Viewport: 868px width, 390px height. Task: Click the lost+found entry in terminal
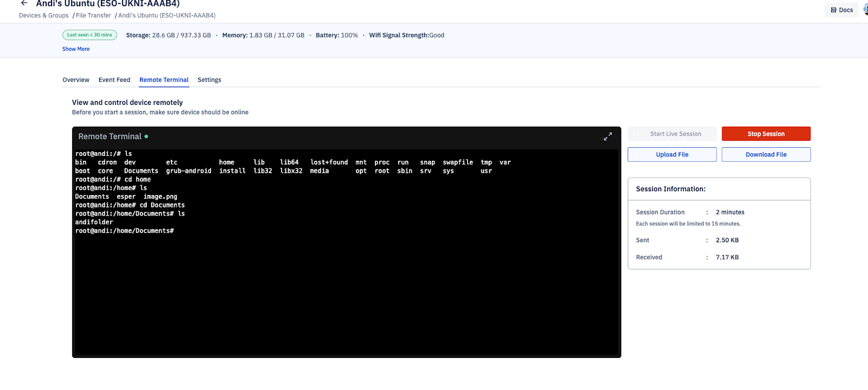[x=329, y=162]
